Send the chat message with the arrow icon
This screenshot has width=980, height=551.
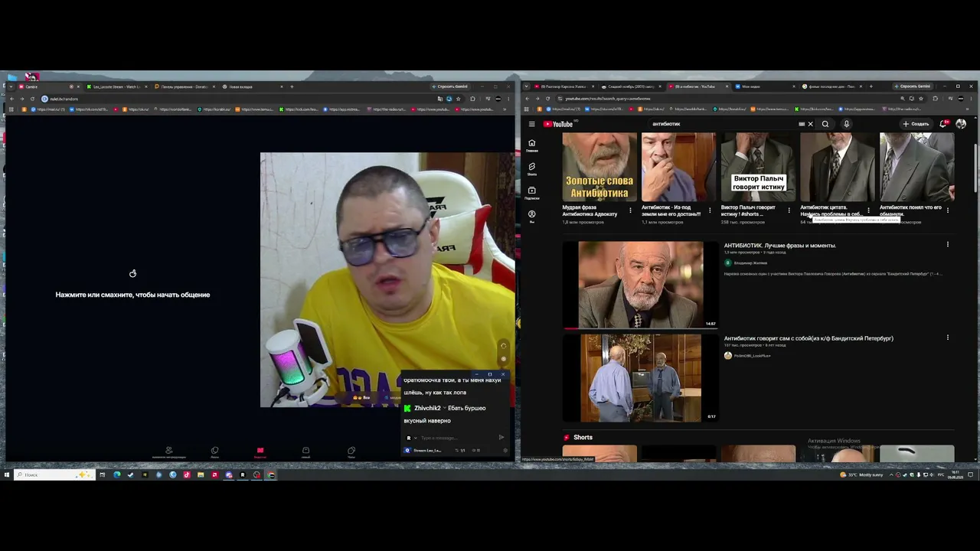click(501, 438)
